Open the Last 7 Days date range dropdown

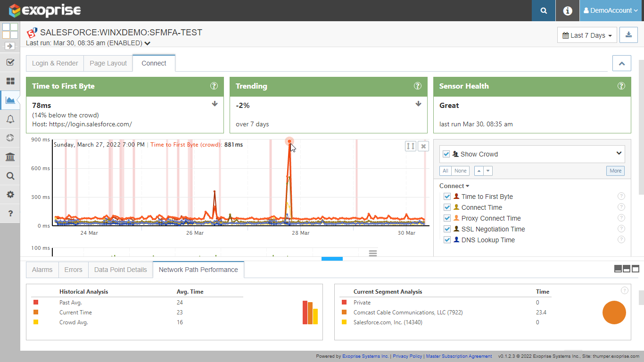pos(587,35)
